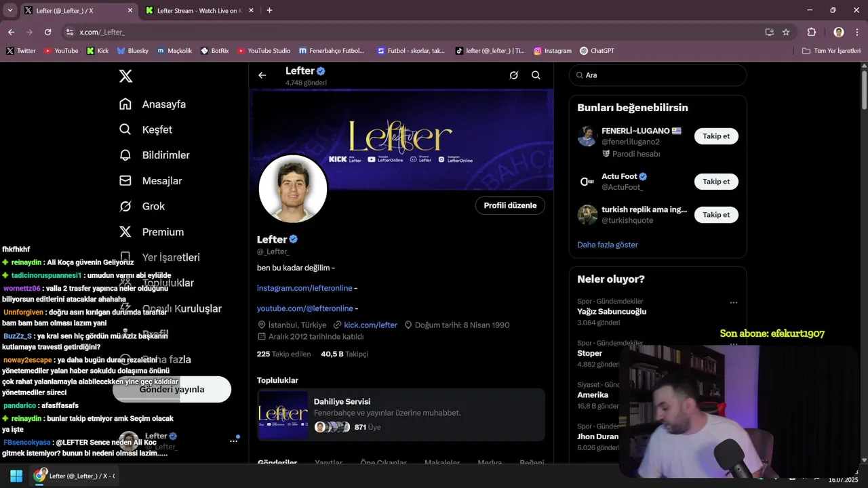
Task: Click browser back button
Action: pyautogui.click(x=11, y=32)
